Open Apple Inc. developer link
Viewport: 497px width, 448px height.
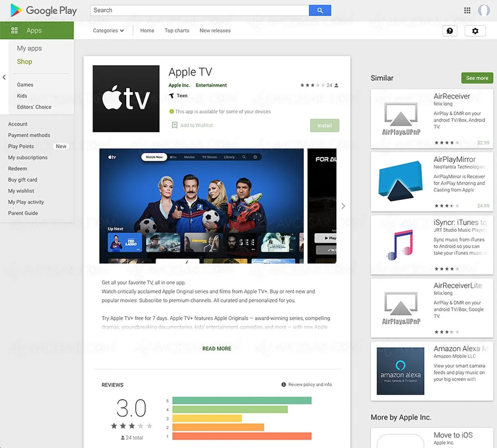(179, 85)
